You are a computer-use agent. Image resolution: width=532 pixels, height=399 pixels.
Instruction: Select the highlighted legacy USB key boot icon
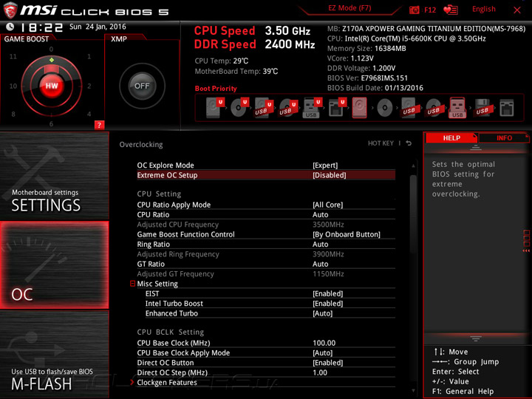[x=457, y=108]
